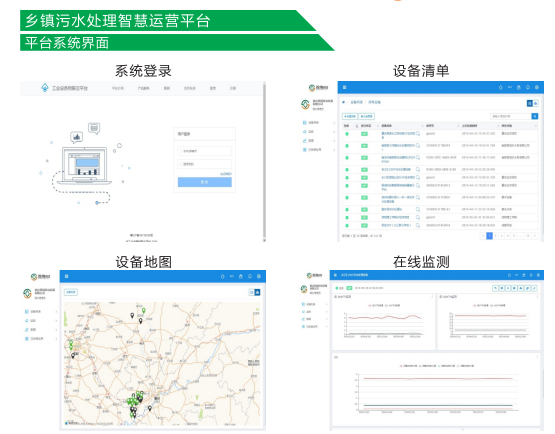Open settings gear in device map header
This screenshot has height=434, width=555.
point(259,276)
